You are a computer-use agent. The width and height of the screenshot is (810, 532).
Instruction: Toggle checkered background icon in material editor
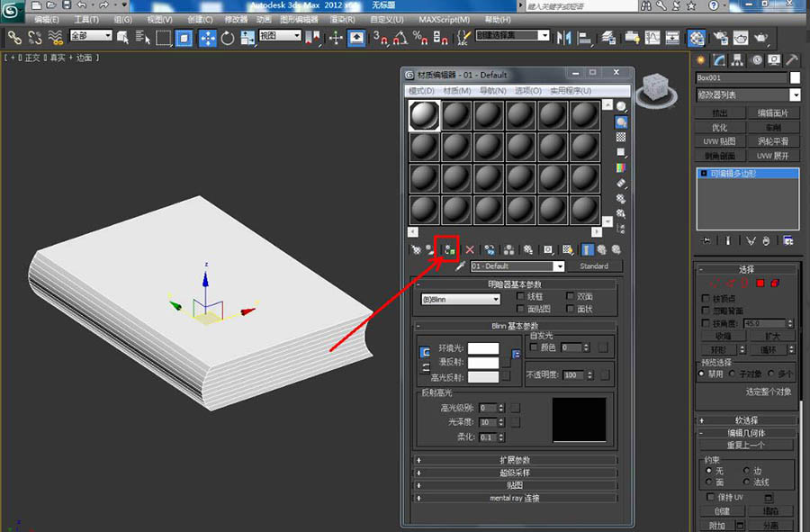(621, 137)
